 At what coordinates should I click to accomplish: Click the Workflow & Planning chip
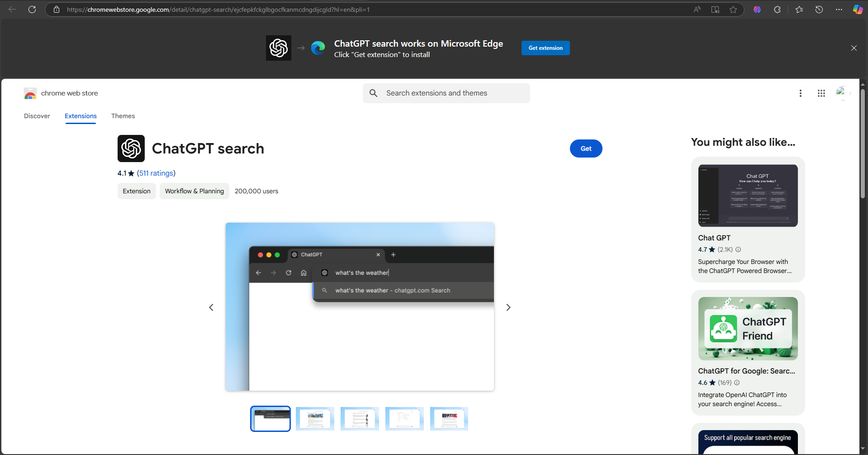click(194, 191)
